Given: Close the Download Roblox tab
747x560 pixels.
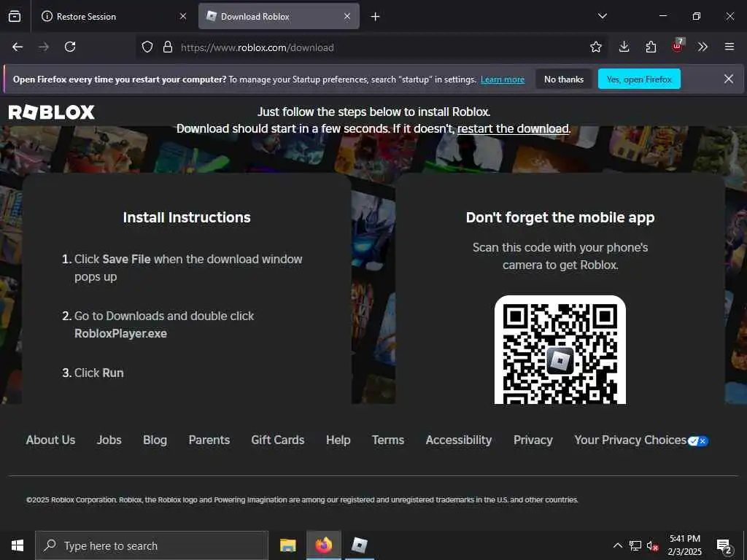Looking at the screenshot, I should (347, 16).
